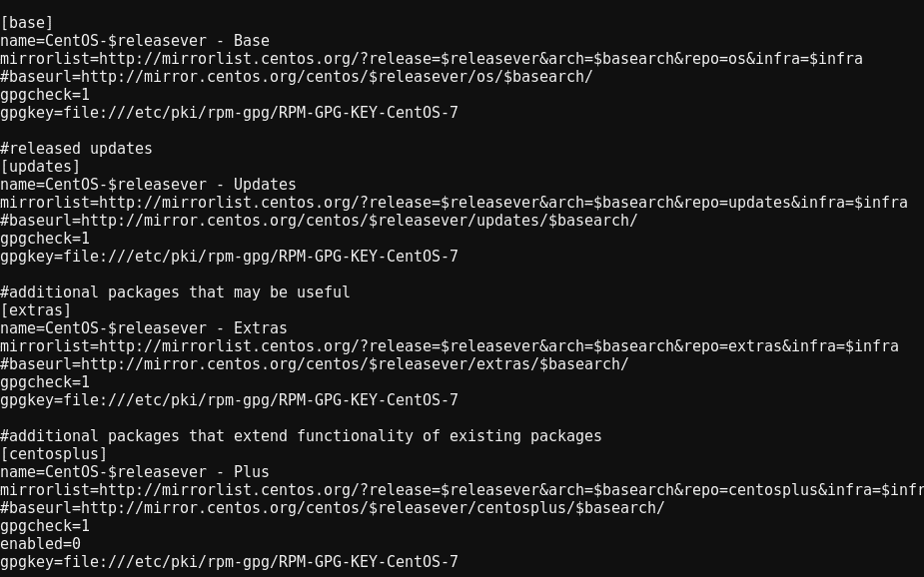This screenshot has height=577, width=924.
Task: Click the commented baseurl for the extras path
Action: (314, 364)
